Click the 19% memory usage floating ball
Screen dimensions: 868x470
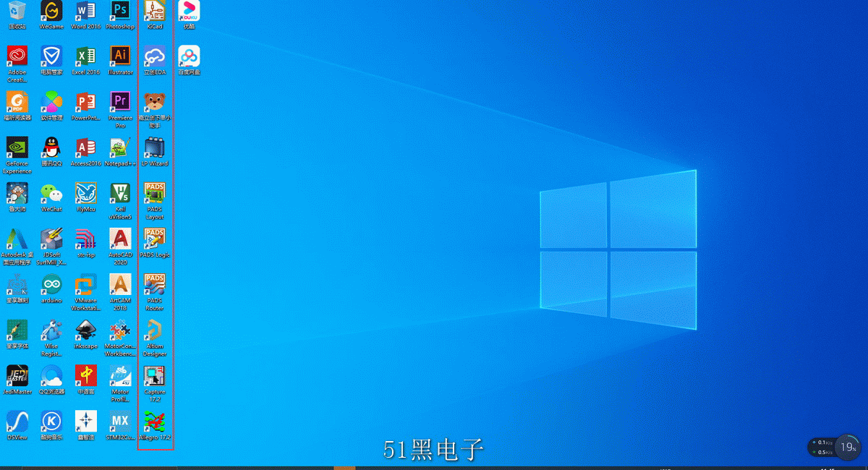[x=846, y=448]
